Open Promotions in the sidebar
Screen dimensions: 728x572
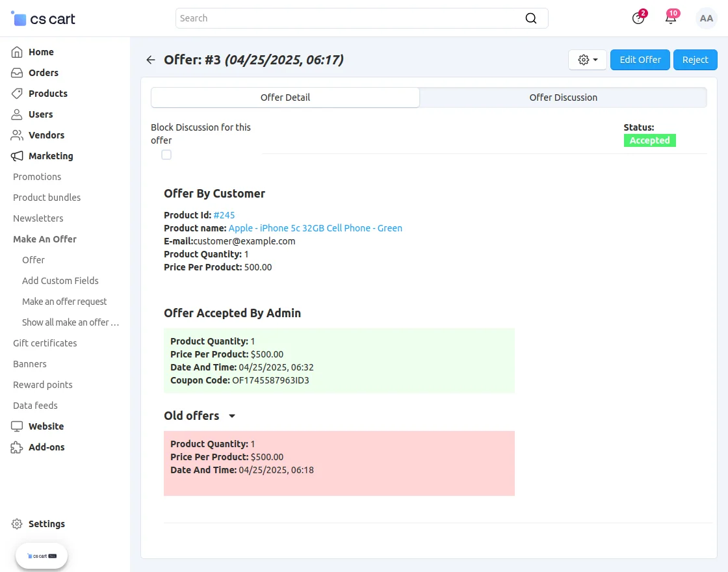[37, 177]
